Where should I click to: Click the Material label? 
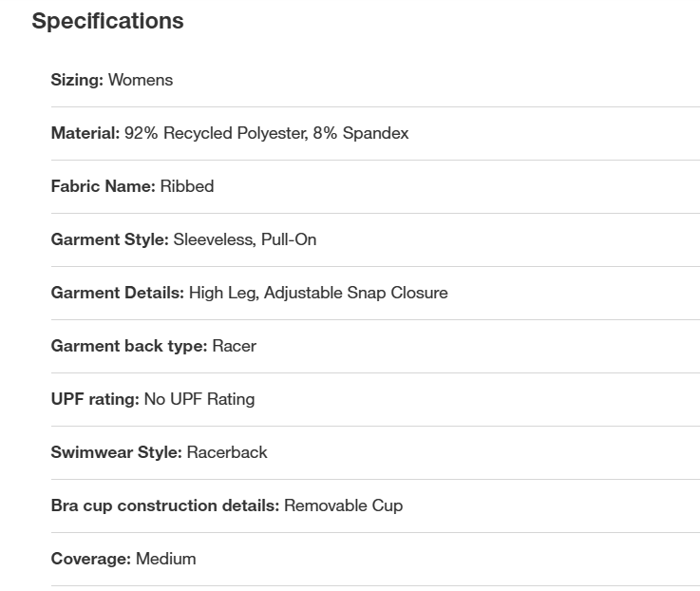(85, 133)
